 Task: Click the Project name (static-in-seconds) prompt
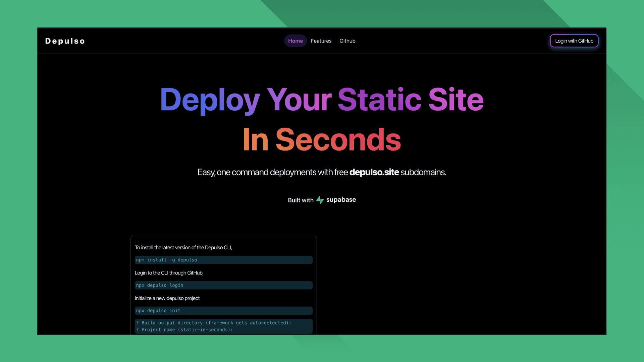click(x=184, y=329)
